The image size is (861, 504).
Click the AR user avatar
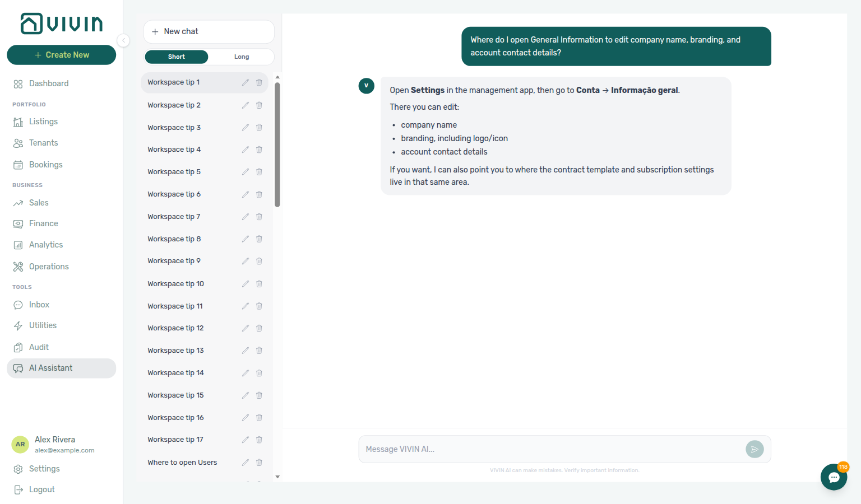point(20,444)
